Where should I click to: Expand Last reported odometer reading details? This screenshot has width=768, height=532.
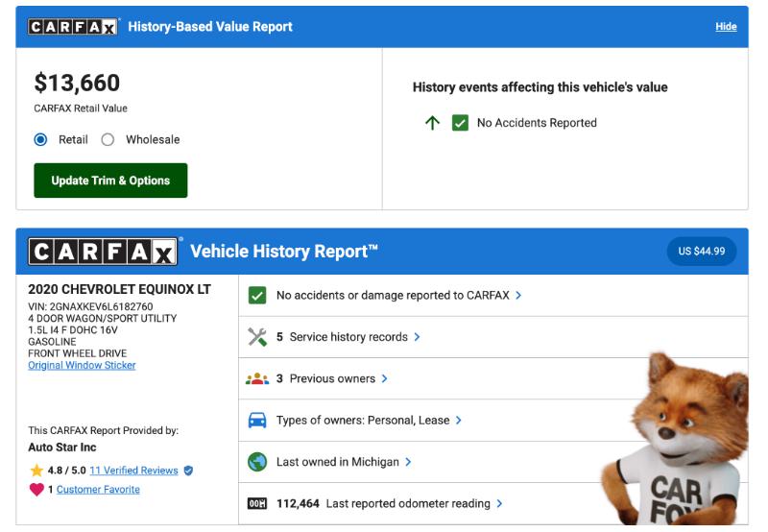click(499, 503)
